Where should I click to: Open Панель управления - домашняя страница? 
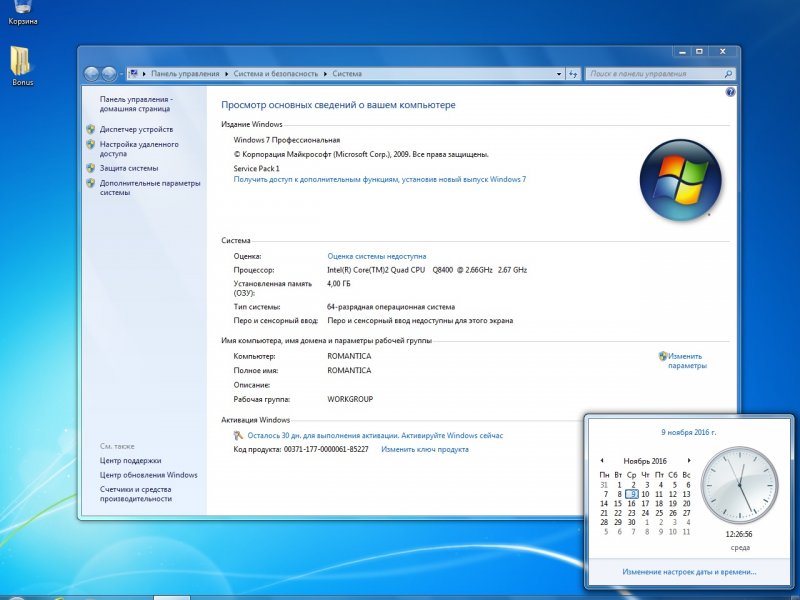click(x=136, y=104)
